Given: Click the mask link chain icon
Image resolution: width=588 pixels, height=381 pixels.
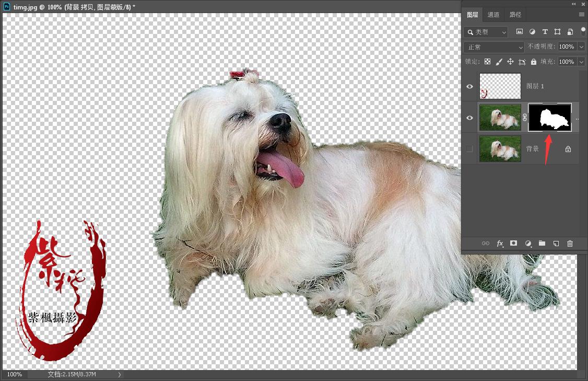Looking at the screenshot, I should pyautogui.click(x=525, y=118).
